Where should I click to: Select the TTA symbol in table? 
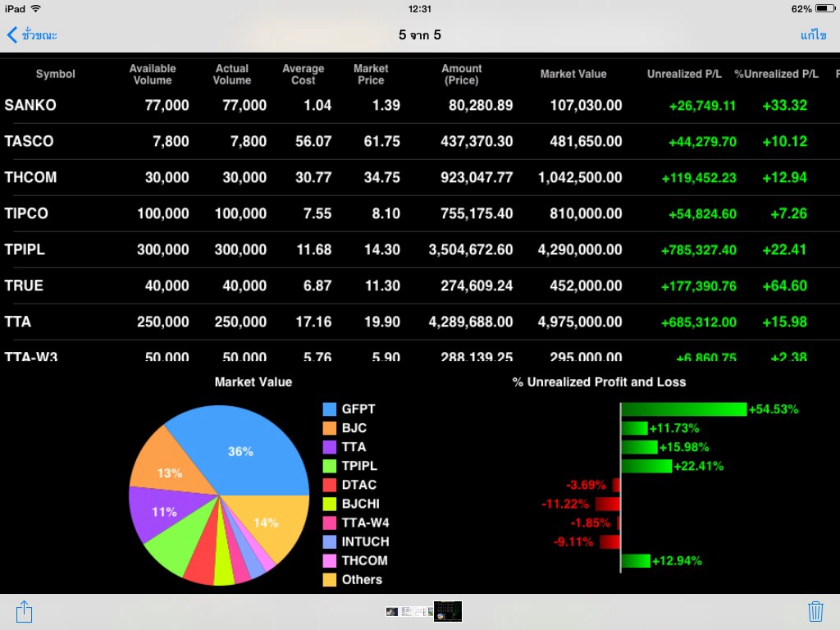(x=18, y=322)
